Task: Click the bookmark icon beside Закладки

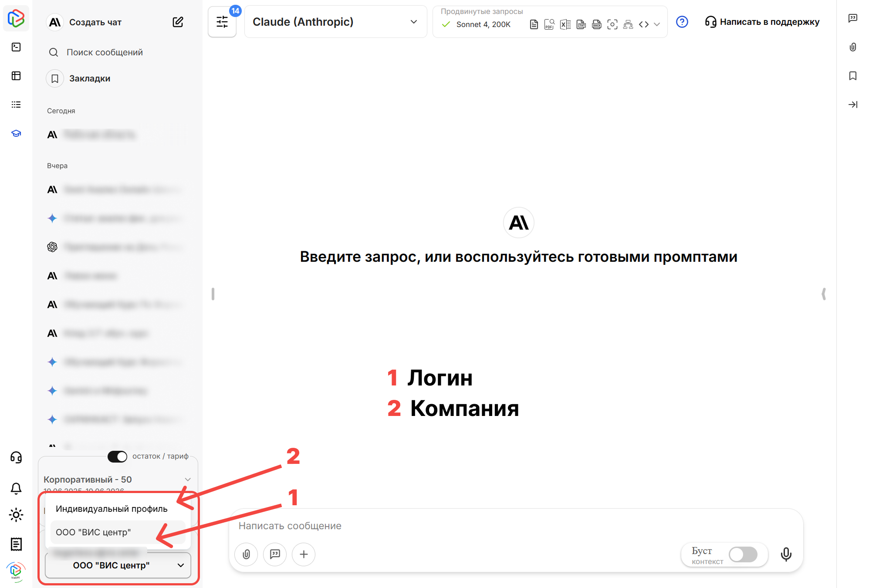Action: tap(55, 78)
